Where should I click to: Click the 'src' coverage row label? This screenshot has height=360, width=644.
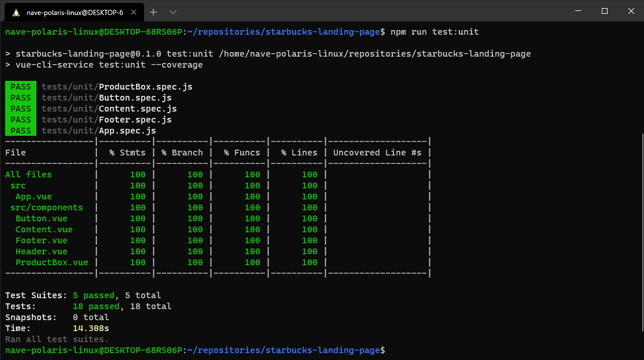(x=18, y=185)
